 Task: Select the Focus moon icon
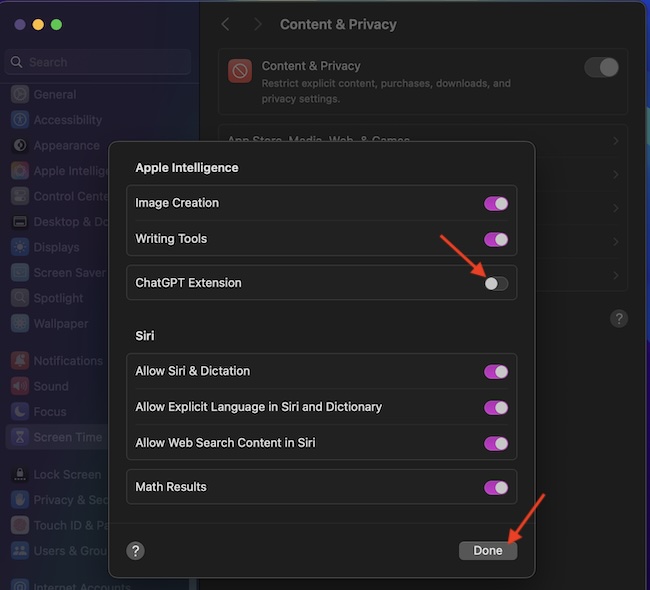(19, 411)
